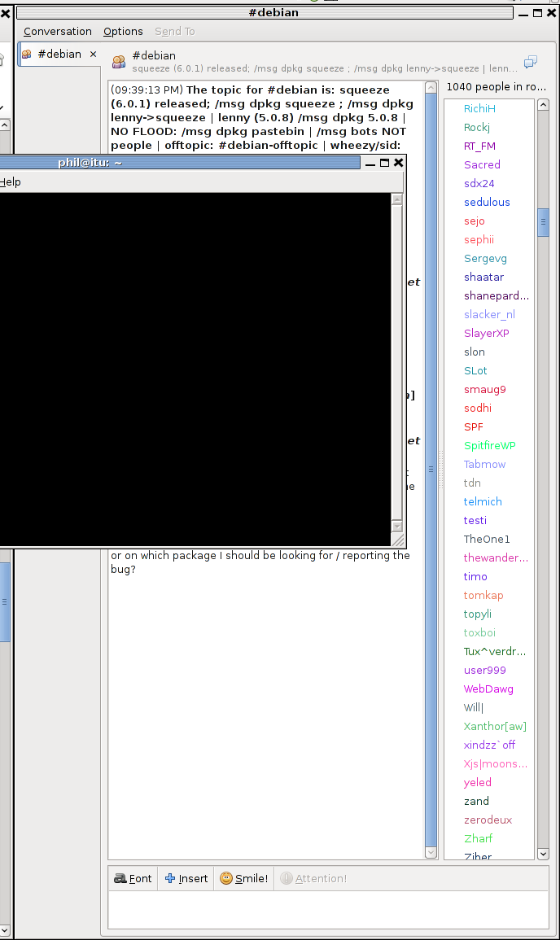Switch to the #debian tab
This screenshot has height=940, width=560.
59,55
